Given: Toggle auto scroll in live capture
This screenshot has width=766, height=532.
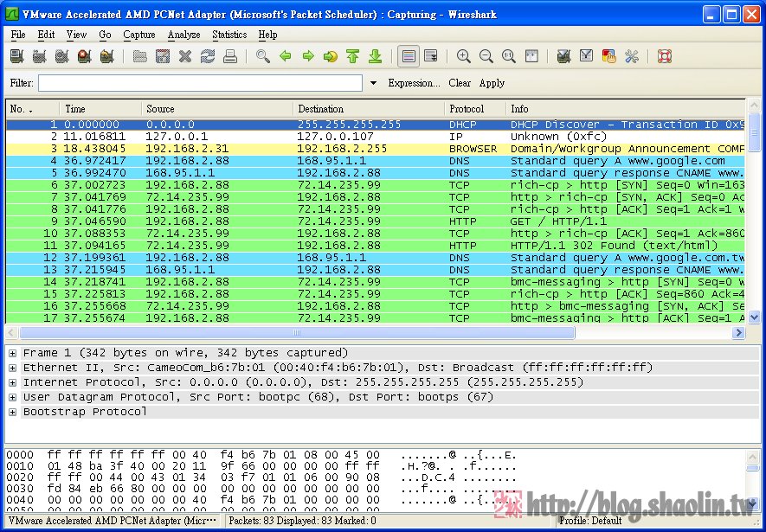Looking at the screenshot, I should tap(431, 56).
